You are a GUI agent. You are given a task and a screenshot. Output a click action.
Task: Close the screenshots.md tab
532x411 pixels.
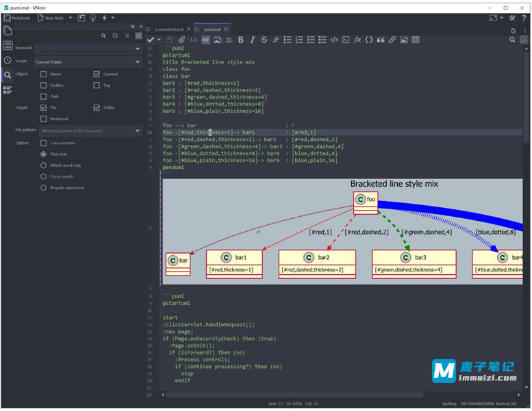pyautogui.click(x=189, y=29)
